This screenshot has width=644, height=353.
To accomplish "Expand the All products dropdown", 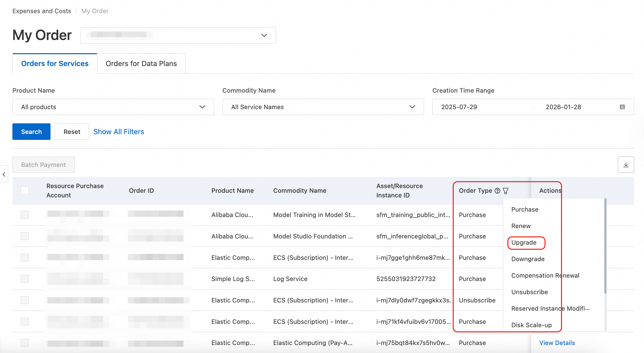I will [x=113, y=107].
